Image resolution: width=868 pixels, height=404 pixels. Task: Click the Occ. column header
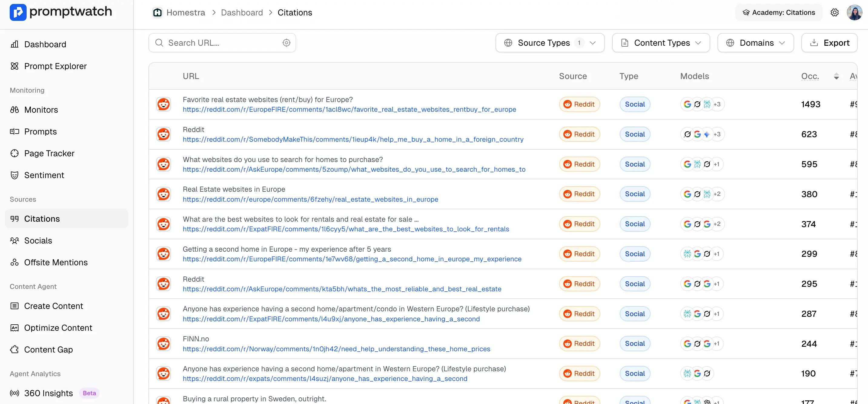810,76
